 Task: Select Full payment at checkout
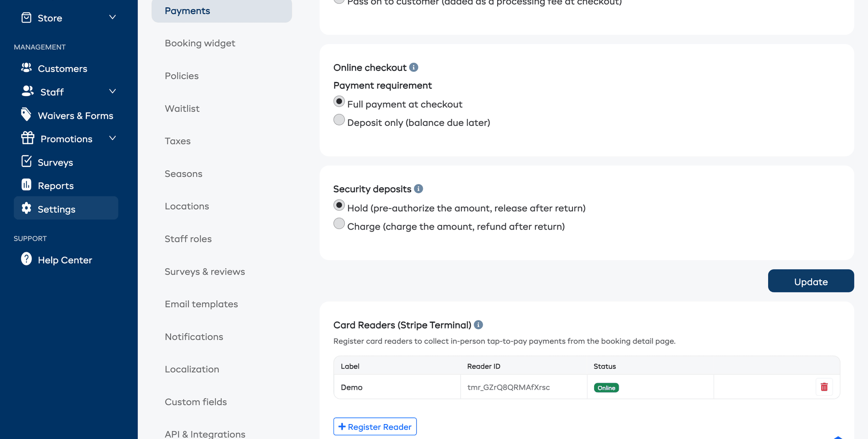click(339, 102)
